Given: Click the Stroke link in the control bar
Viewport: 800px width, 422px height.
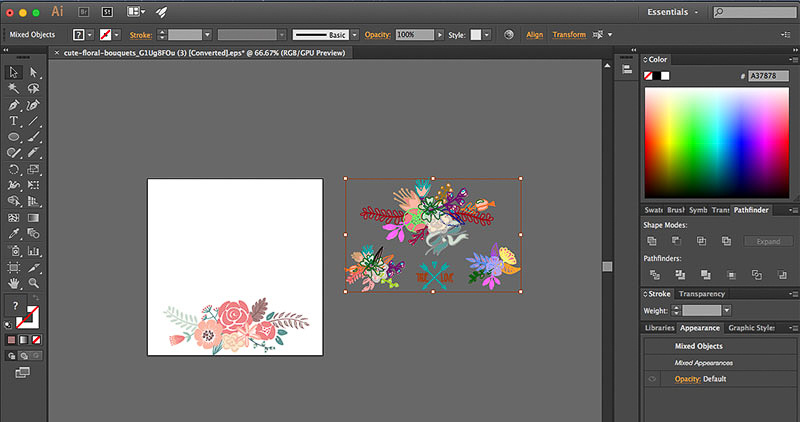Looking at the screenshot, I should [x=140, y=35].
